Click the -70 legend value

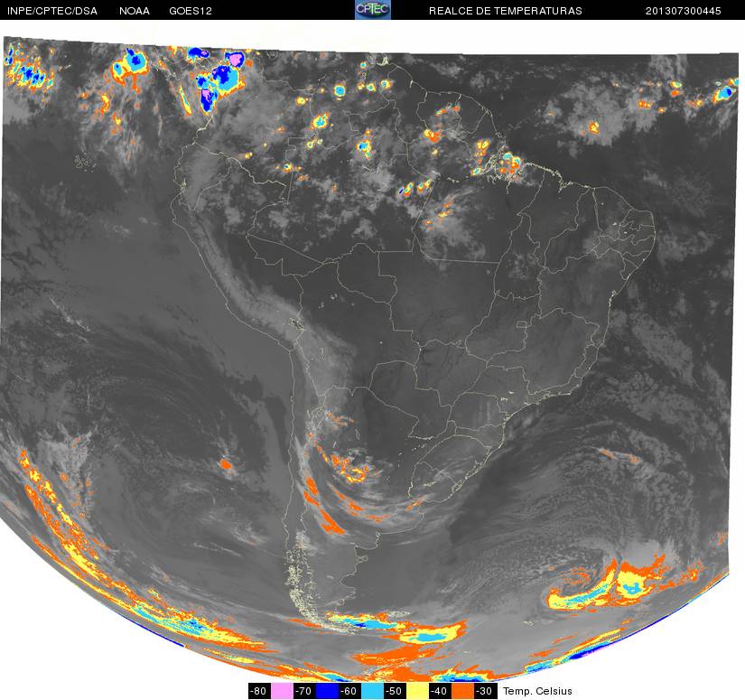[x=304, y=691]
